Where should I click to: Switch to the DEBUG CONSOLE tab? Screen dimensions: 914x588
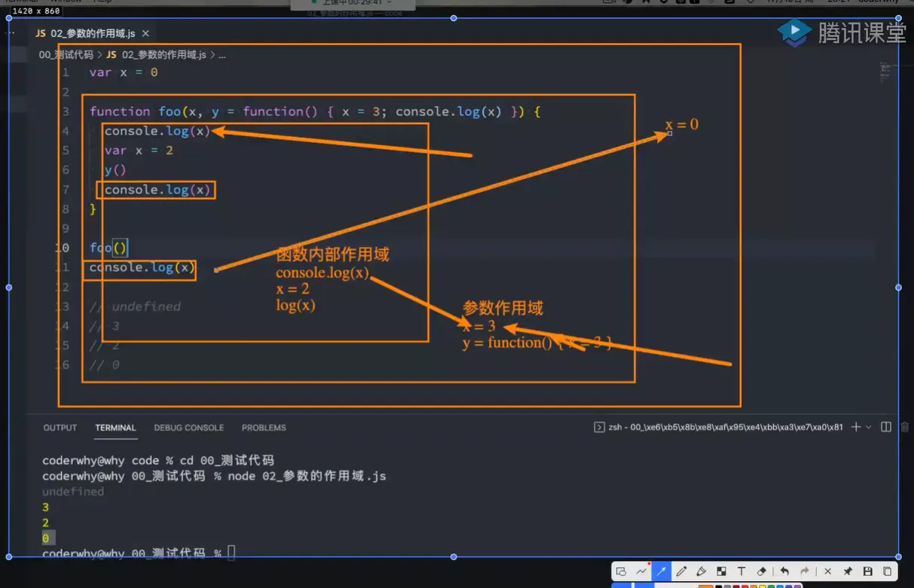pyautogui.click(x=188, y=428)
